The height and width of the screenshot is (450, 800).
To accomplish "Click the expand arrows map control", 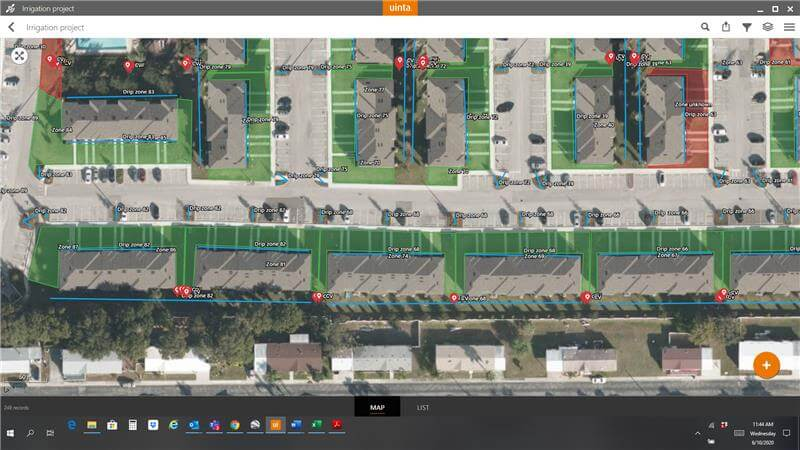I will [19, 56].
